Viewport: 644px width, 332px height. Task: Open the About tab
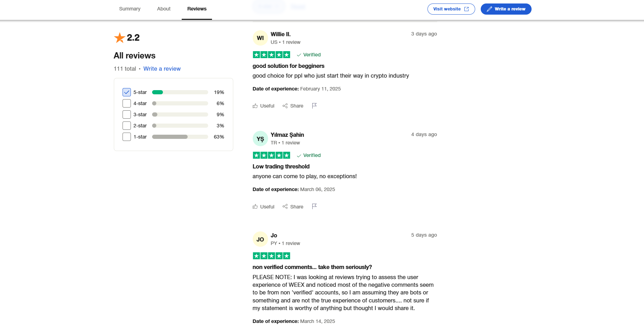click(x=164, y=9)
